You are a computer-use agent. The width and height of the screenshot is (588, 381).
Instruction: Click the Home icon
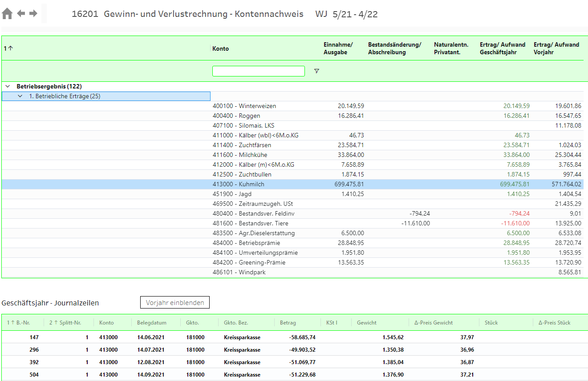coord(7,14)
